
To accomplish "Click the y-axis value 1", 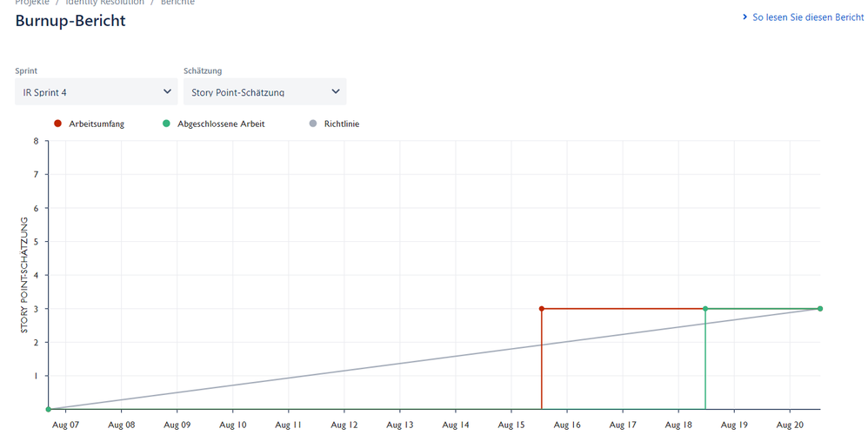I will click(x=37, y=376).
